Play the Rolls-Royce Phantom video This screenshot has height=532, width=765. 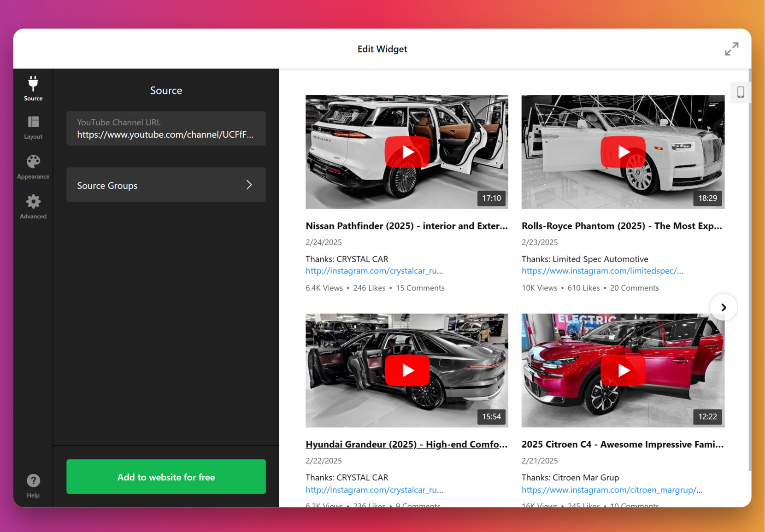[x=623, y=152]
